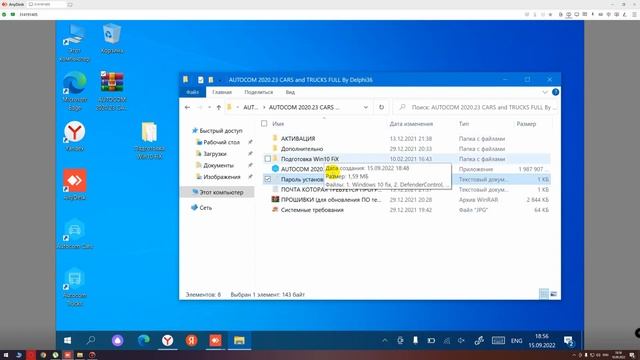
Task: Select Загрузки in navigation pane
Action: tap(215, 154)
